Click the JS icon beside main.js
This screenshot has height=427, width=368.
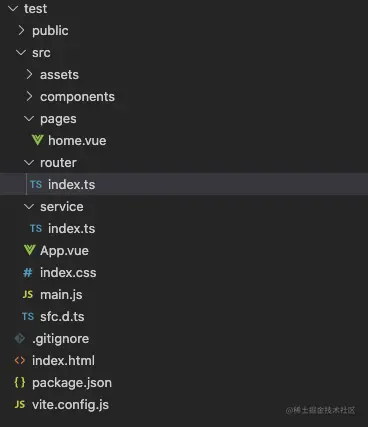click(28, 294)
